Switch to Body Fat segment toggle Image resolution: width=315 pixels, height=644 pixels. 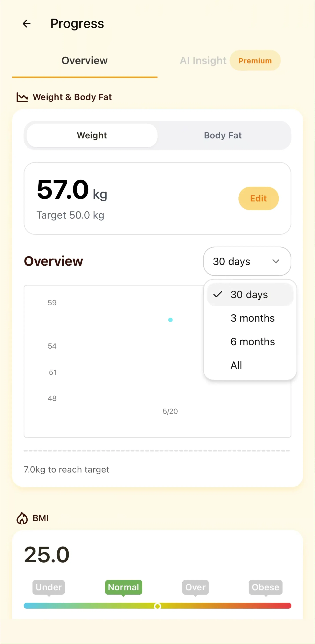223,135
